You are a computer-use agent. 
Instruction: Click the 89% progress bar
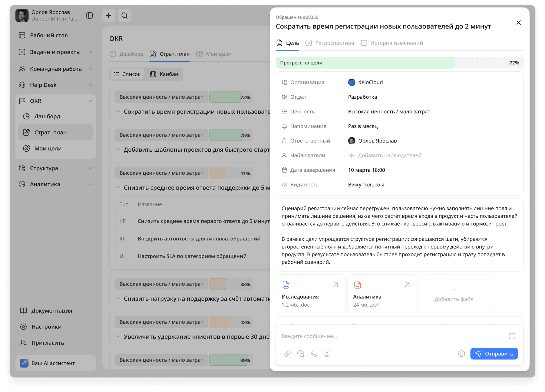click(231, 360)
